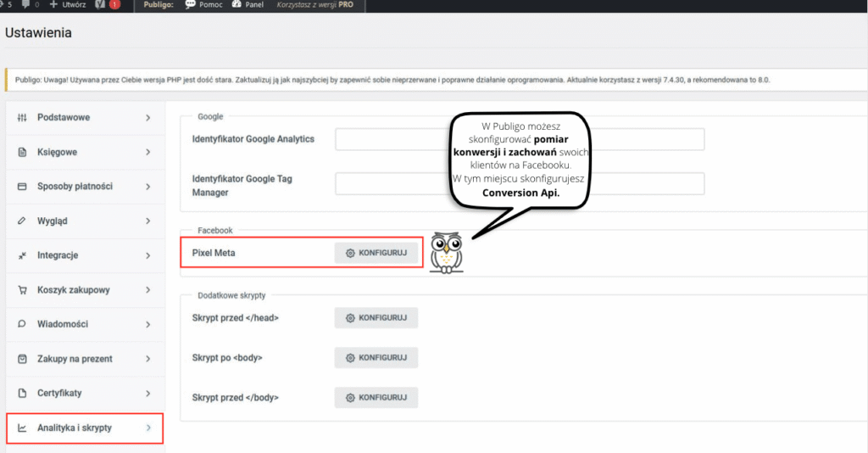Focus the Identyfikator Google Analytics field
868x453 pixels.
520,139
